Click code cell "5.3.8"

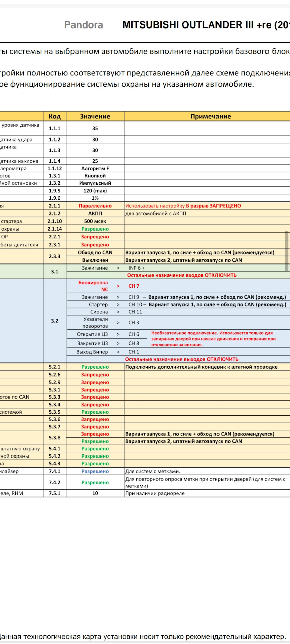(x=55, y=438)
